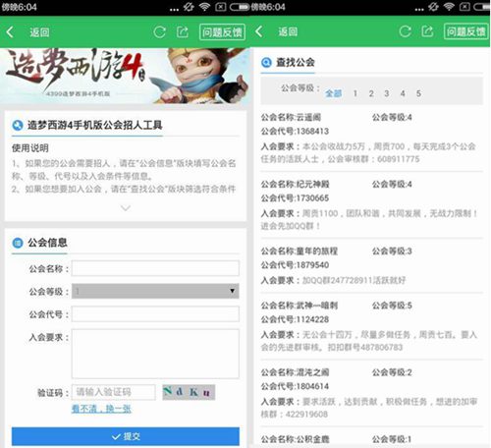Click the captcha image NdKu
491x448 pixels.
(189, 392)
